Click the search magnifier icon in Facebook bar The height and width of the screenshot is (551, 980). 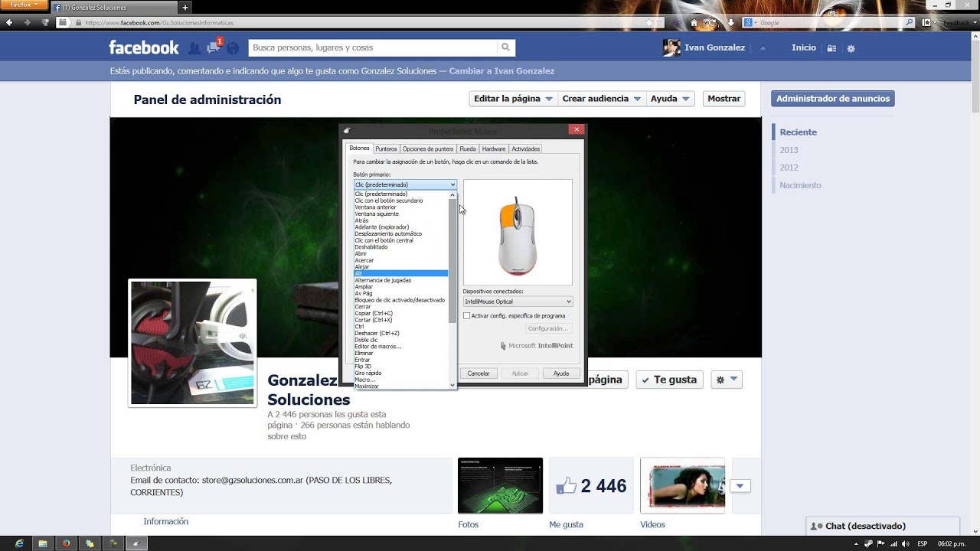[505, 47]
